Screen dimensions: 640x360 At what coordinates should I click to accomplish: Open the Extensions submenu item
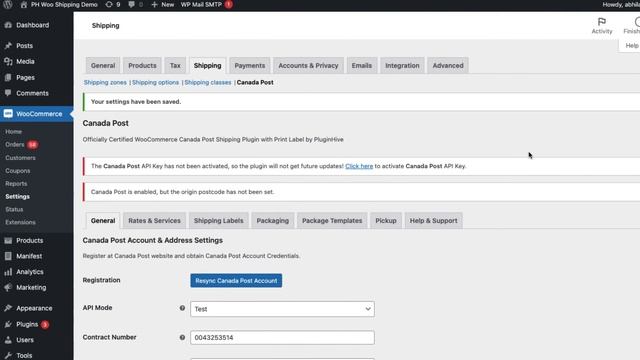(20, 222)
